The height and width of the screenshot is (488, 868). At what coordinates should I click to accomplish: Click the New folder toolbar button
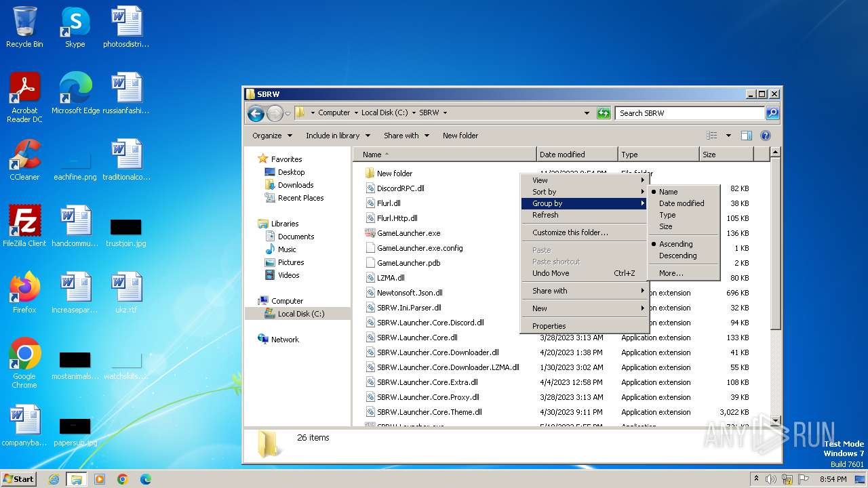tap(460, 136)
